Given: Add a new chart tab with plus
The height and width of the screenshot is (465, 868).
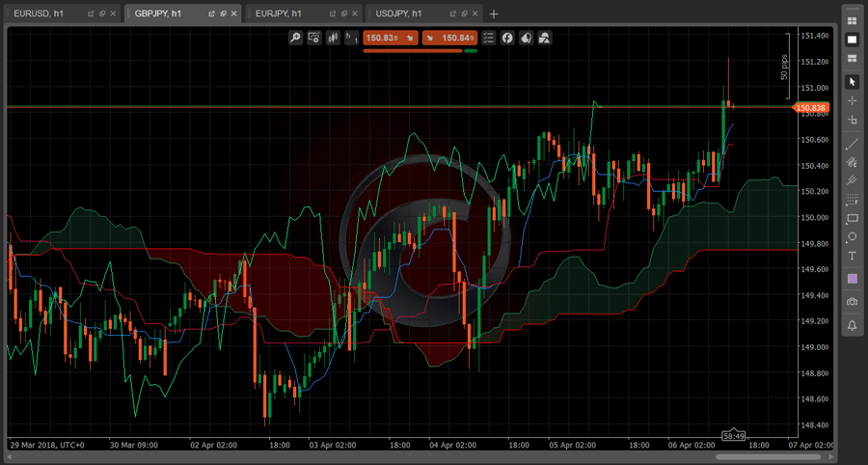Looking at the screenshot, I should click(x=494, y=14).
